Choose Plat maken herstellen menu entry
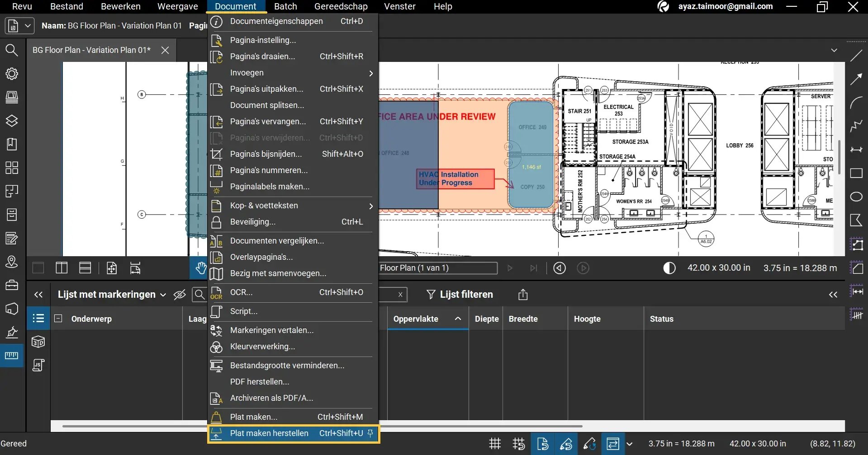Screen dimensions: 868x455 [293, 433]
